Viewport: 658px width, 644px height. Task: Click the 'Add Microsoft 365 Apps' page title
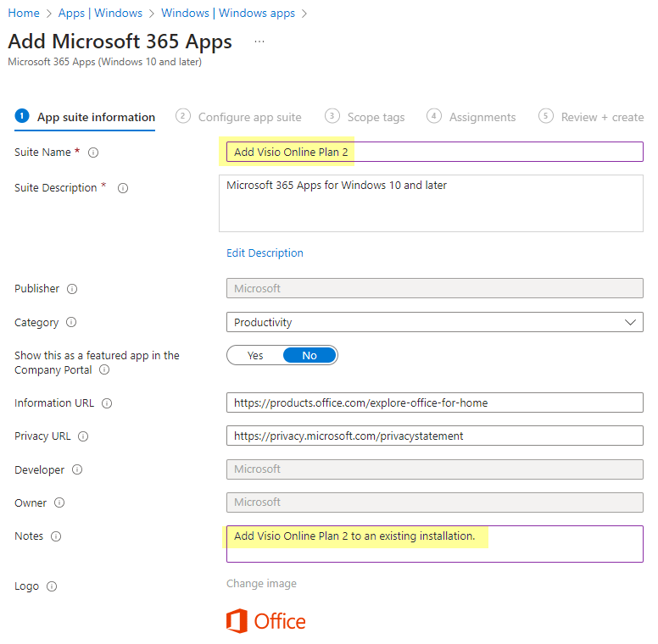pos(120,42)
